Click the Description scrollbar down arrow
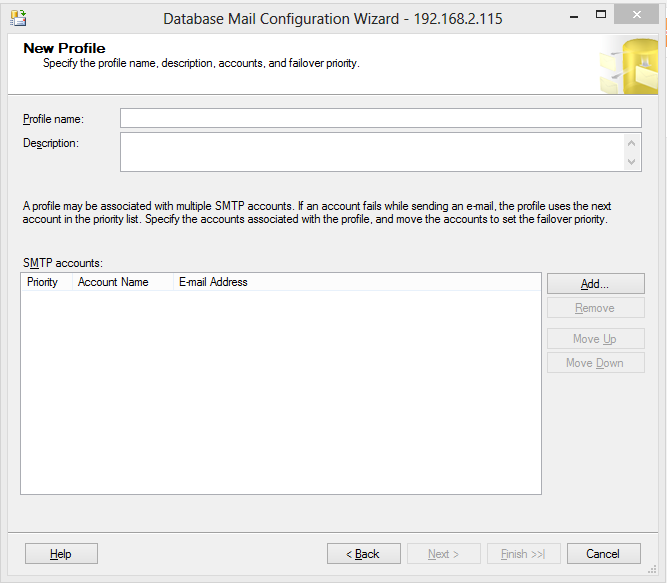Viewport: 667px width, 583px height. (632, 162)
